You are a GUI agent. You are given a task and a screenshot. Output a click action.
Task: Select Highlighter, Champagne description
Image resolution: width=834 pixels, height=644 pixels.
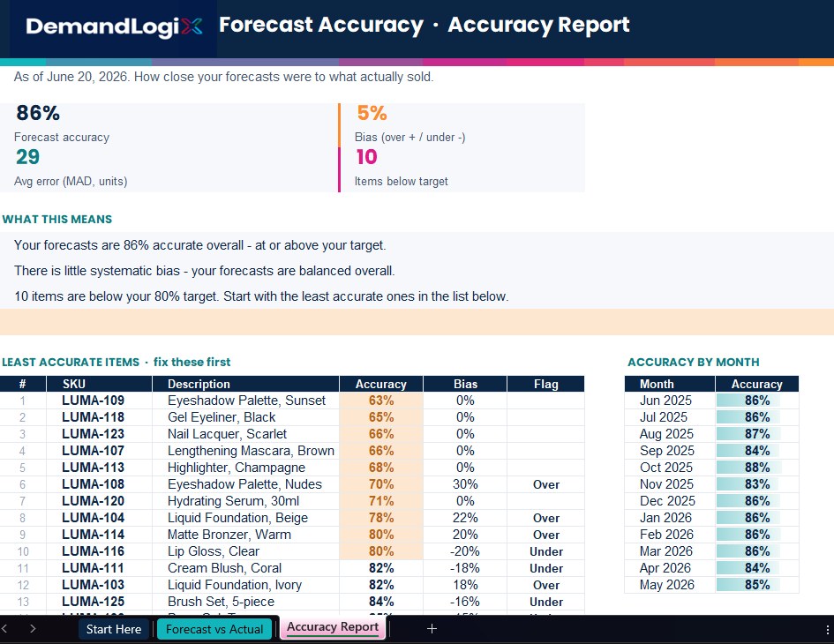(245, 468)
